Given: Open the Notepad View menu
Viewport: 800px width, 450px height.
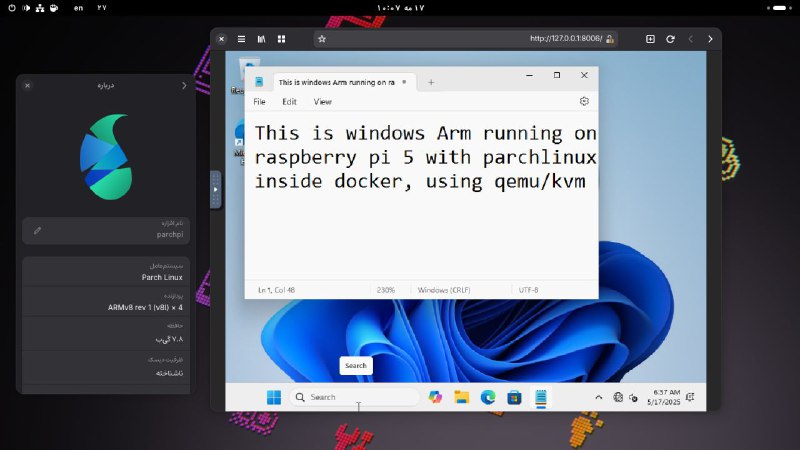Looking at the screenshot, I should (x=322, y=102).
